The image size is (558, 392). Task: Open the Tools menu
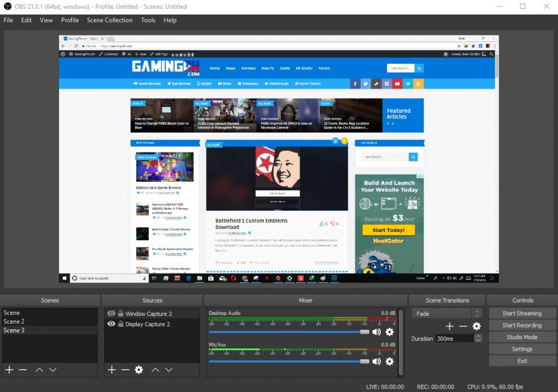148,20
